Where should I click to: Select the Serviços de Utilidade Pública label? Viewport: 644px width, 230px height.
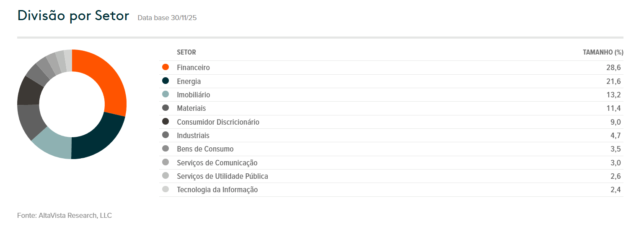(222, 176)
